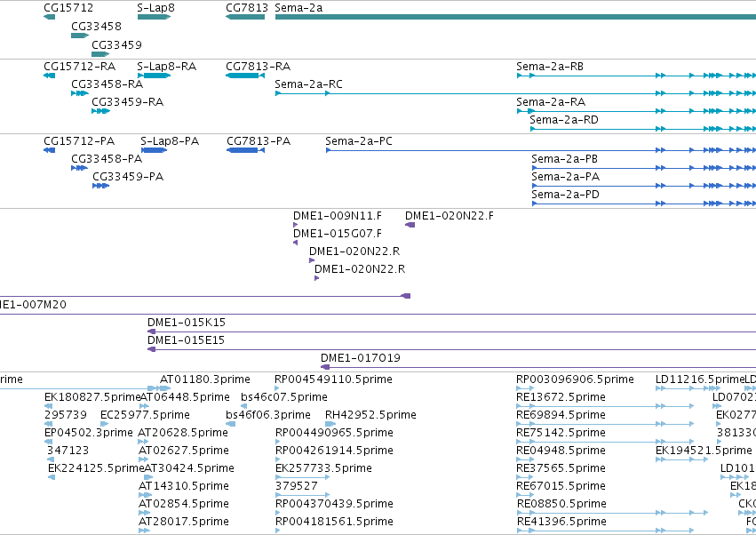The width and height of the screenshot is (756, 535).
Task: Click the CG33459 gene label
Action: 116,44
